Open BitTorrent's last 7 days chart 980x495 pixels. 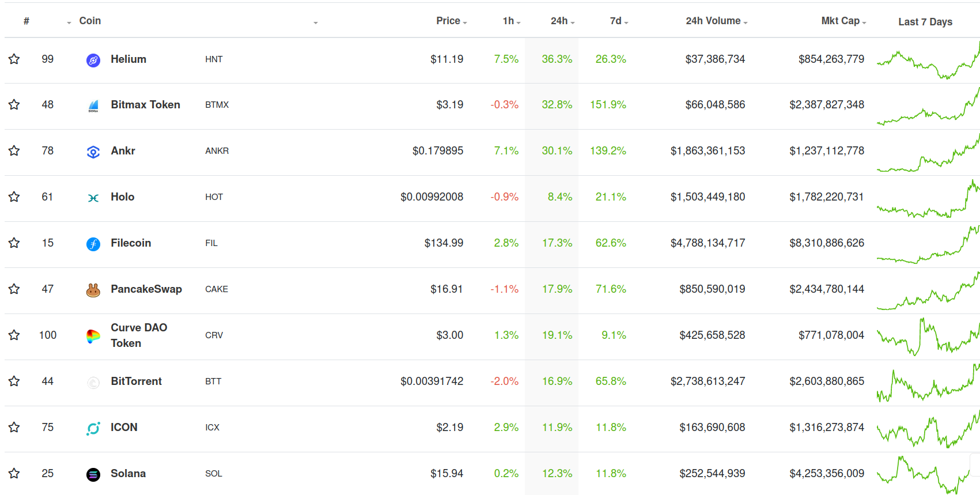point(928,382)
